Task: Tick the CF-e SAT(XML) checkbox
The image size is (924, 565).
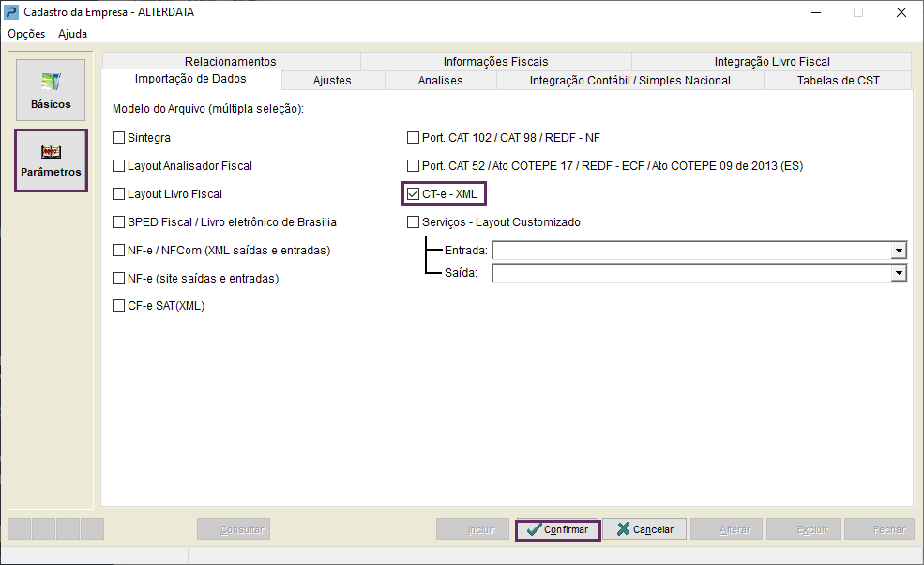Action: coord(119,305)
